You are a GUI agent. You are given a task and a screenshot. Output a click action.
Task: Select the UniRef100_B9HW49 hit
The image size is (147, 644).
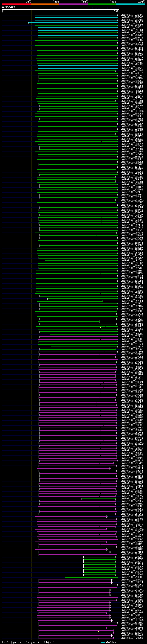pos(132,635)
